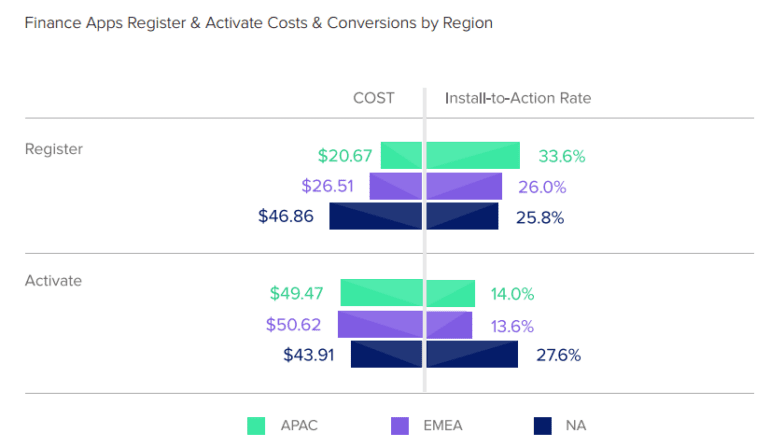Select the NA legend label

[576, 425]
